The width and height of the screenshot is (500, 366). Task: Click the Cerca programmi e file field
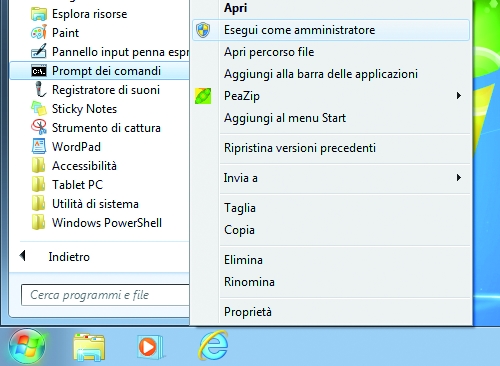point(105,295)
